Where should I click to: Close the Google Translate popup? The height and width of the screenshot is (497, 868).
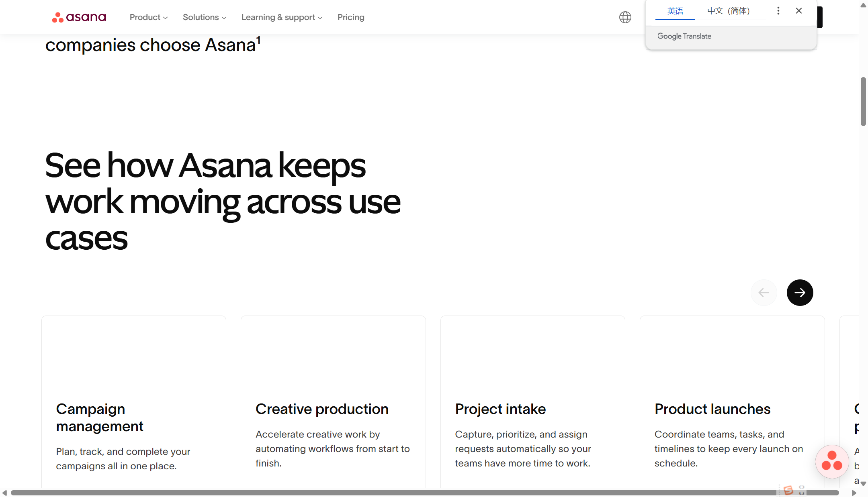pyautogui.click(x=799, y=11)
